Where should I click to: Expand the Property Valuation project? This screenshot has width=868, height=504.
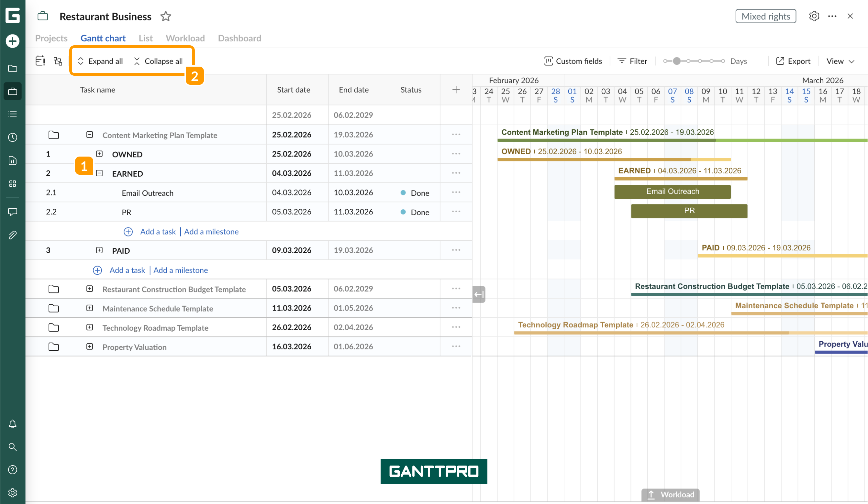click(90, 347)
